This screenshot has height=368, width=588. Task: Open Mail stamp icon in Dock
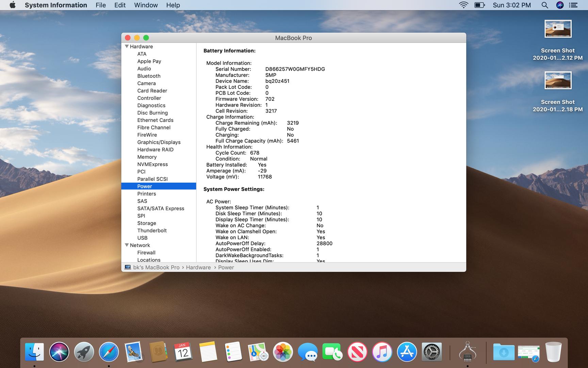click(x=134, y=352)
